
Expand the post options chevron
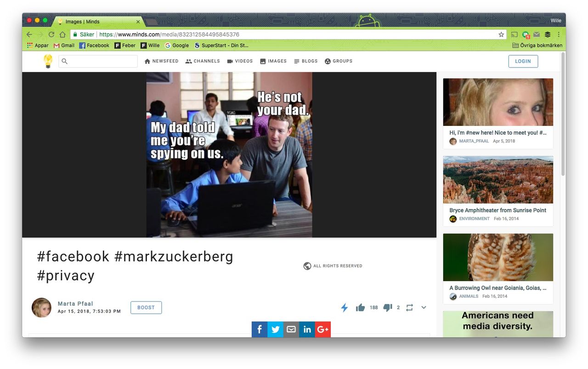pyautogui.click(x=423, y=307)
